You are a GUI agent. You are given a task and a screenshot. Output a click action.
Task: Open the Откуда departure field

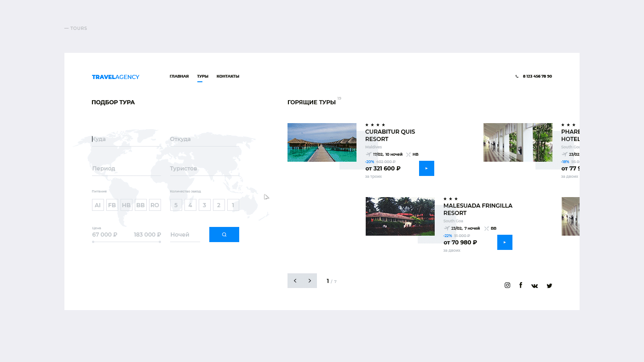pos(204,139)
